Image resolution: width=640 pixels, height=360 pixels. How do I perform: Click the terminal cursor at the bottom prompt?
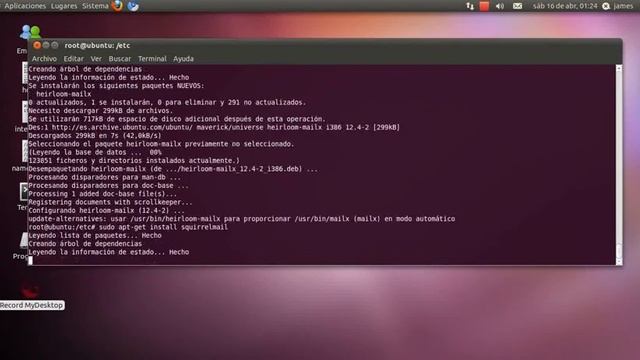coord(30,260)
